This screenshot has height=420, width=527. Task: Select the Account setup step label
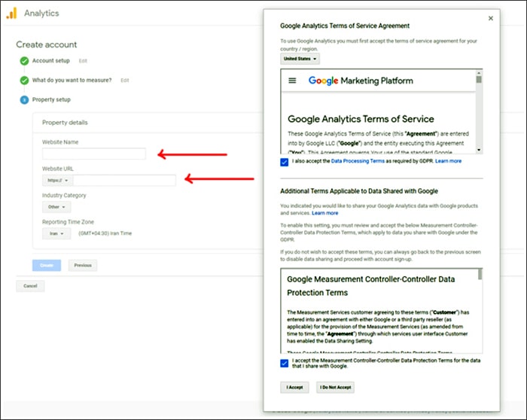tap(50, 60)
